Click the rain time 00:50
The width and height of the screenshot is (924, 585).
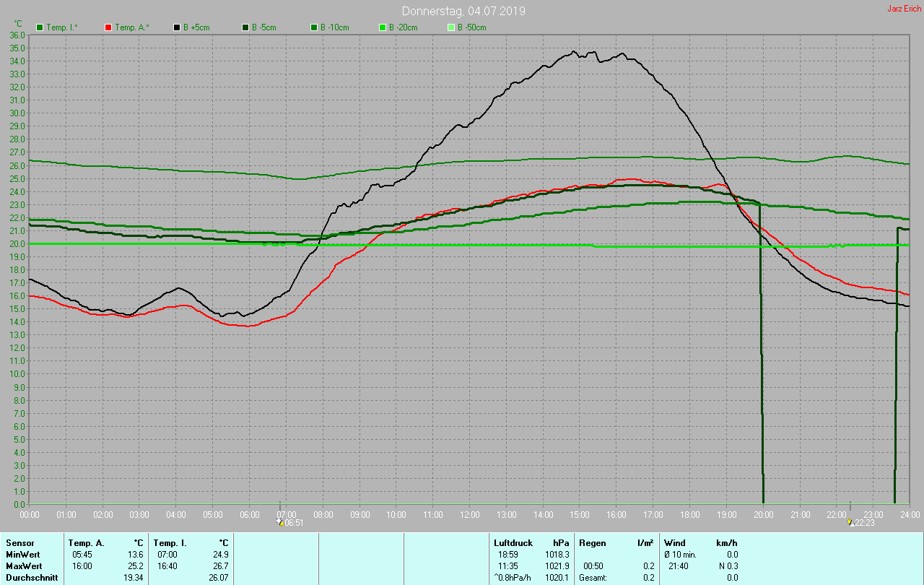(593, 565)
